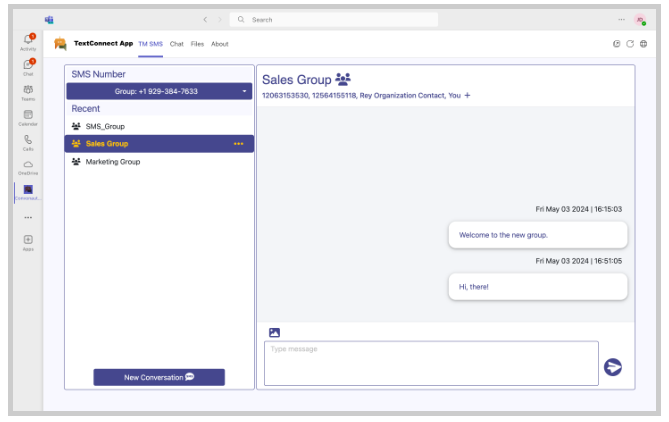This screenshot has height=422, width=669.
Task: Open the sidebar more apps ellipsis
Action: click(28, 218)
